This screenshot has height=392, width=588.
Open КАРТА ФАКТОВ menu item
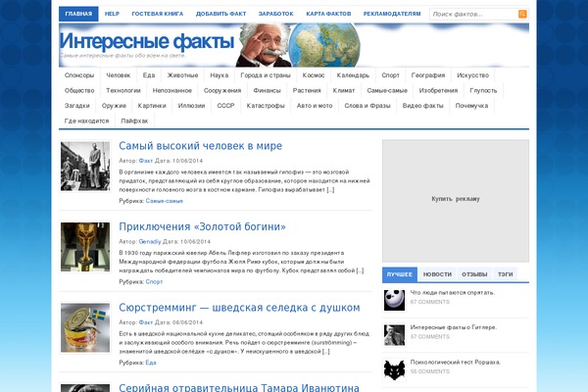point(328,14)
